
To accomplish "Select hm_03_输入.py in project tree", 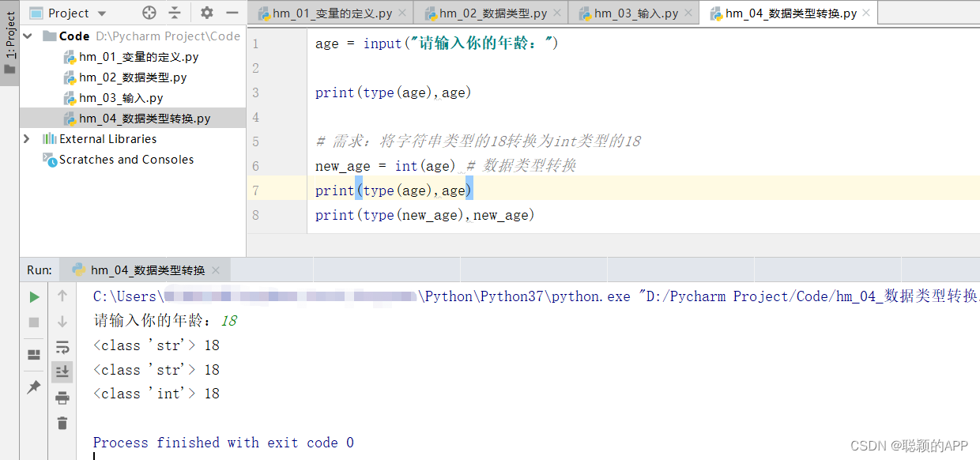I will 113,98.
